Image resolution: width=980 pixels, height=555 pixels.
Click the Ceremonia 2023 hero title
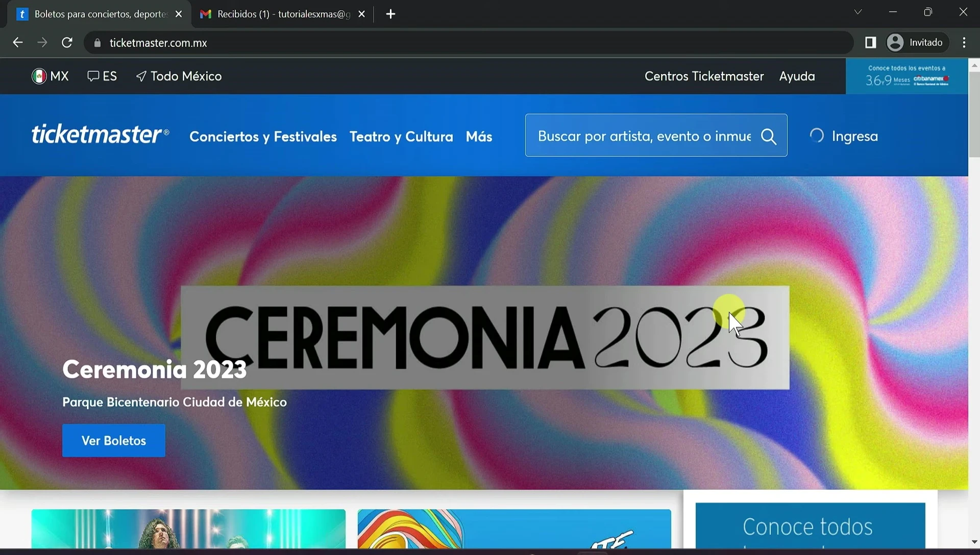[154, 369]
